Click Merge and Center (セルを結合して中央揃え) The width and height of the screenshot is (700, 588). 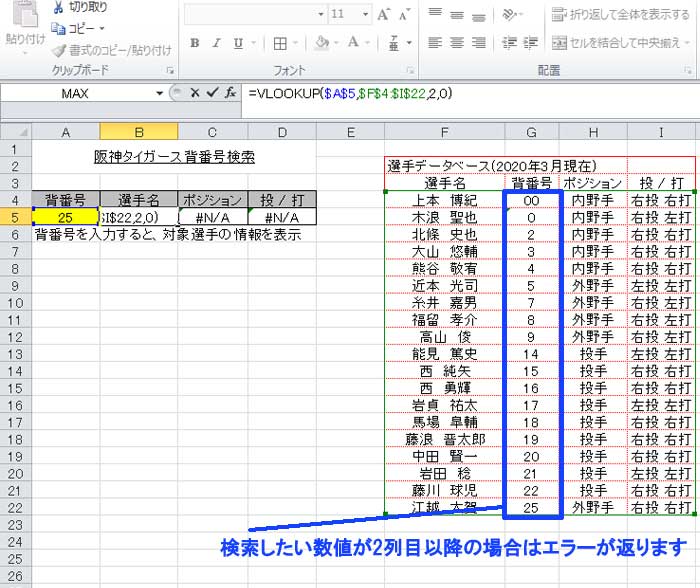click(x=621, y=43)
